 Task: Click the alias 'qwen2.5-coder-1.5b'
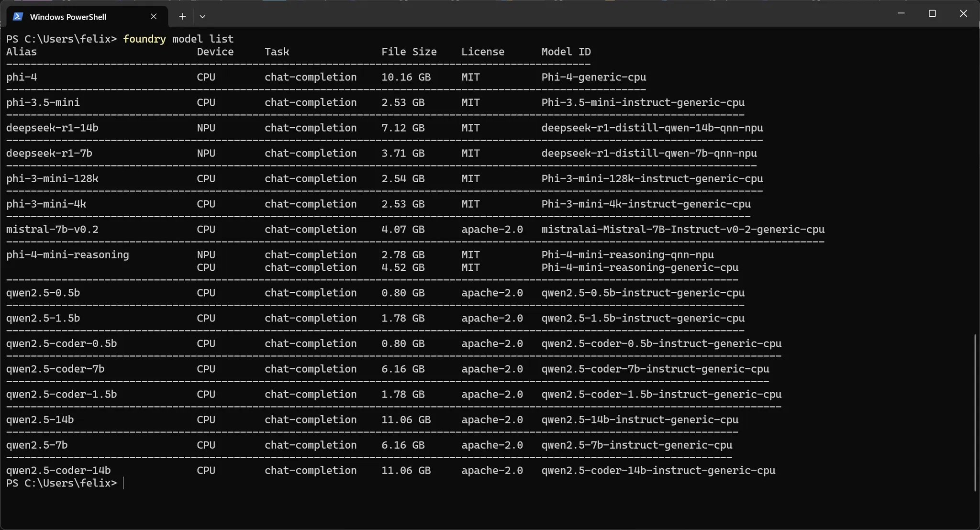tap(62, 394)
